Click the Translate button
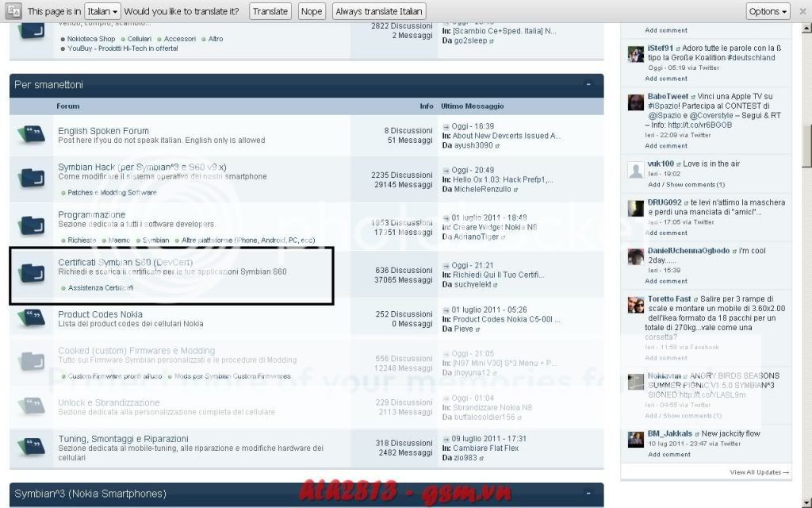This screenshot has width=812, height=508. 270,12
